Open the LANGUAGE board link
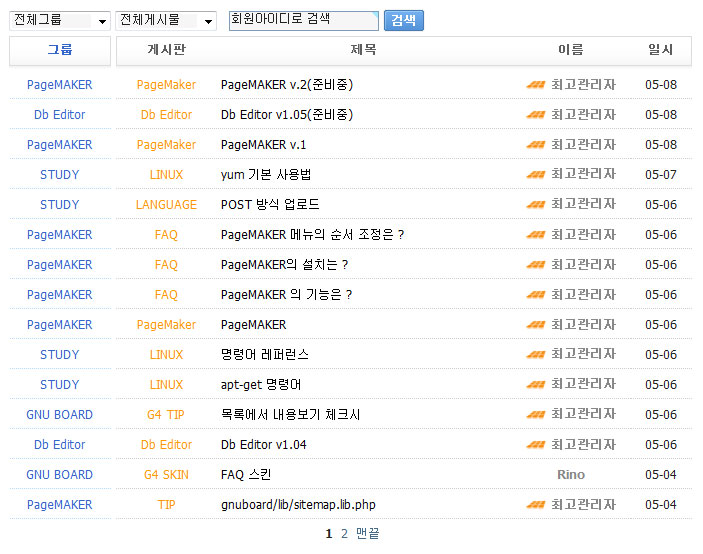The height and width of the screenshot is (554, 703). (166, 205)
